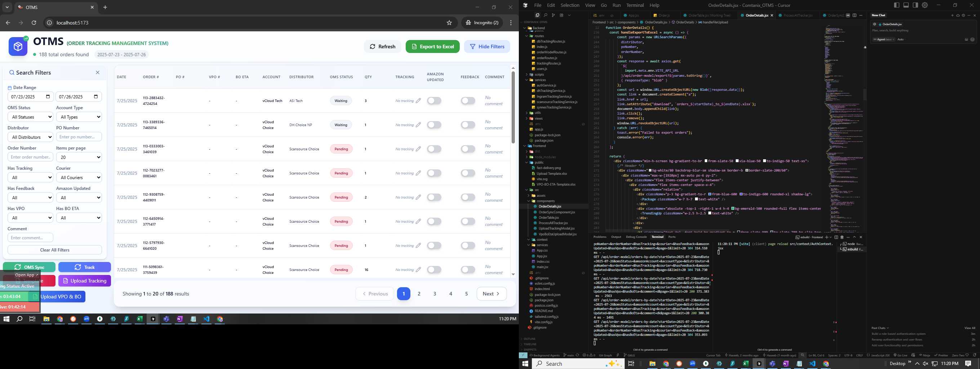Click the Hide Filters button
Screen dimensions: 980x369
click(487, 46)
